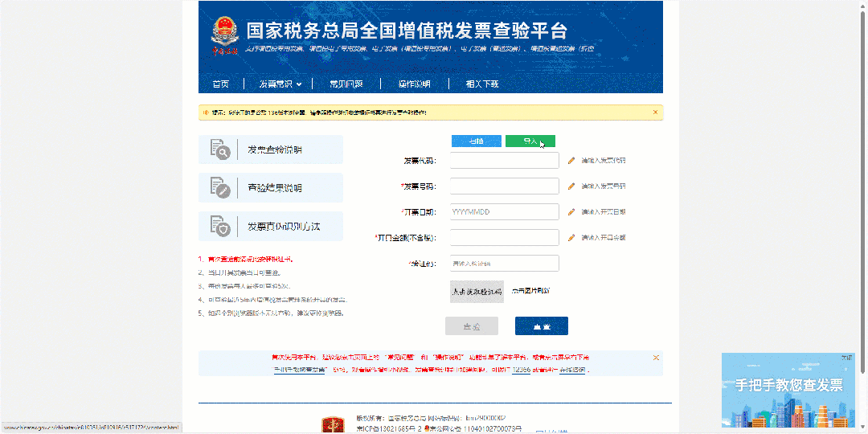868x434 pixels.
Task: Focus the 开具金额(不含税) input field
Action: click(504, 237)
